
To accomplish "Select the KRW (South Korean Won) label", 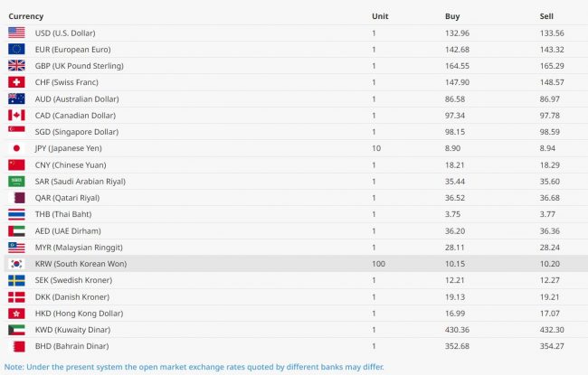I will coord(88,264).
